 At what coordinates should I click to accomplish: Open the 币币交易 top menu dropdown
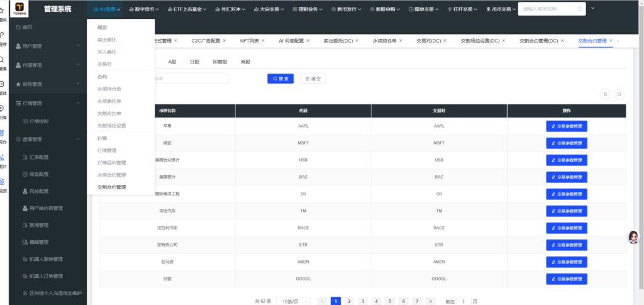(501, 9)
